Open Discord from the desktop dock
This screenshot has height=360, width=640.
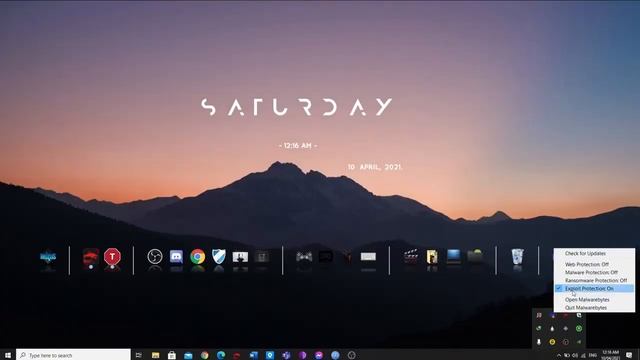point(176,257)
